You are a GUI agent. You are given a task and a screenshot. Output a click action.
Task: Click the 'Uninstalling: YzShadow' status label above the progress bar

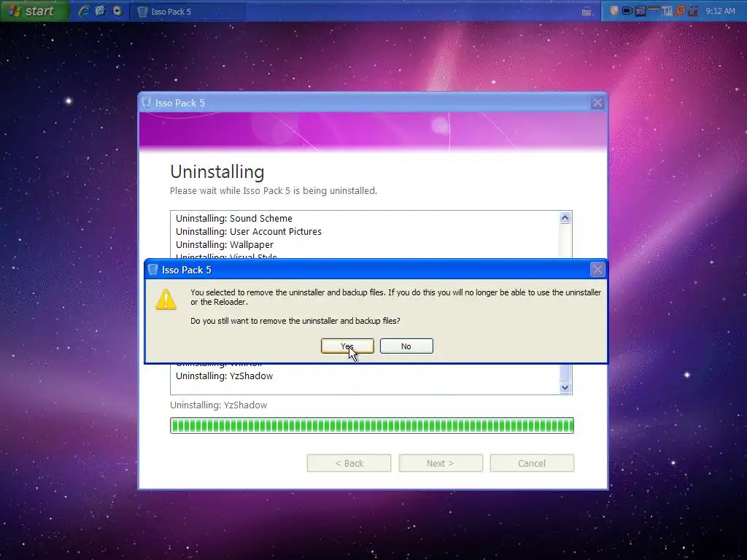219,405
